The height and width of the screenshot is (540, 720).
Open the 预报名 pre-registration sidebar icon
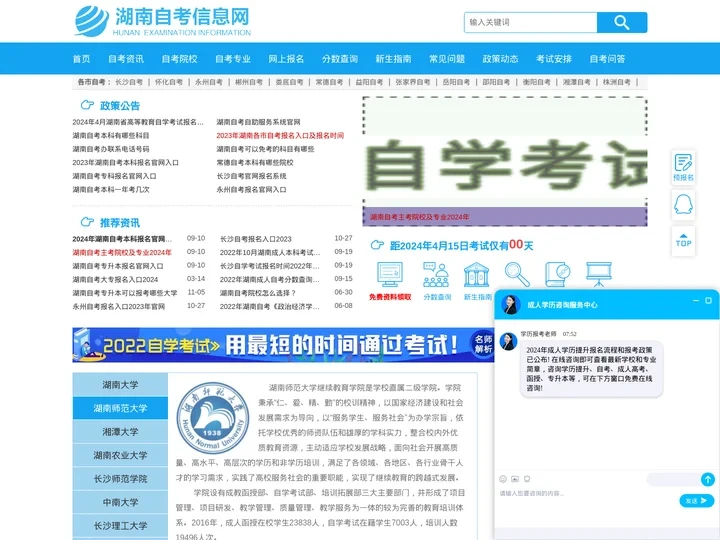683,167
